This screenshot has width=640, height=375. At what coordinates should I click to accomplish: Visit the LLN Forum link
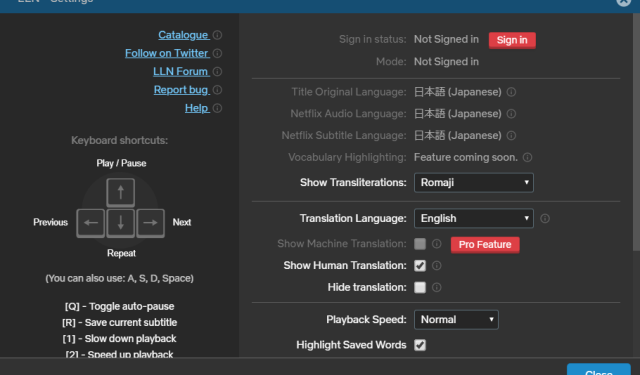(181, 72)
